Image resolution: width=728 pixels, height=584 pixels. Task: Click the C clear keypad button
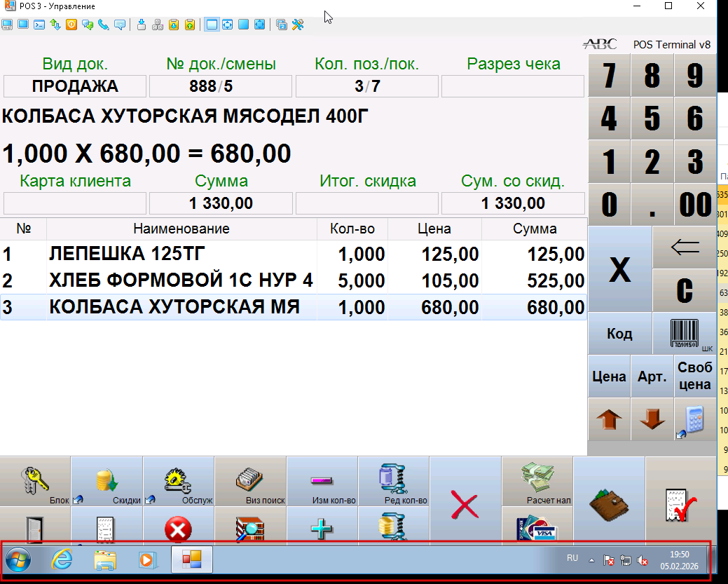point(685,290)
